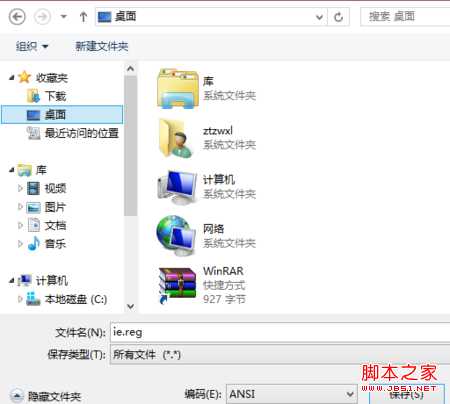Click 新建文件夹 button
The image size is (450, 404).
tap(102, 46)
